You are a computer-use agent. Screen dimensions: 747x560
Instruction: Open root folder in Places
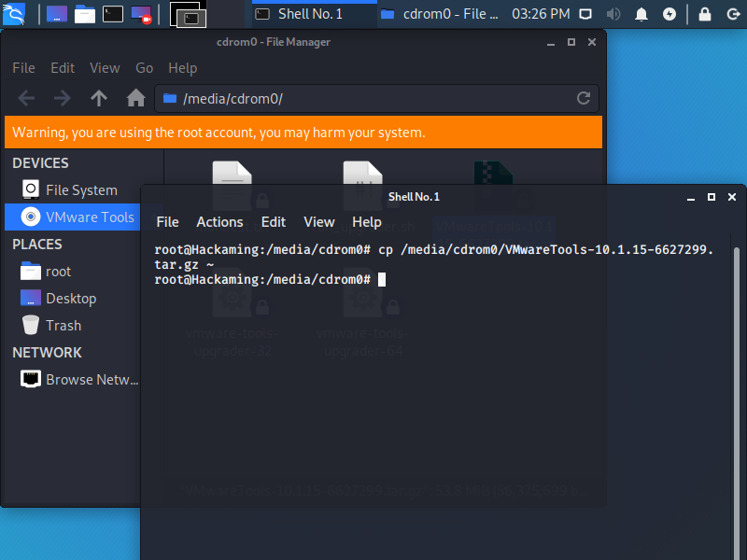click(73, 272)
